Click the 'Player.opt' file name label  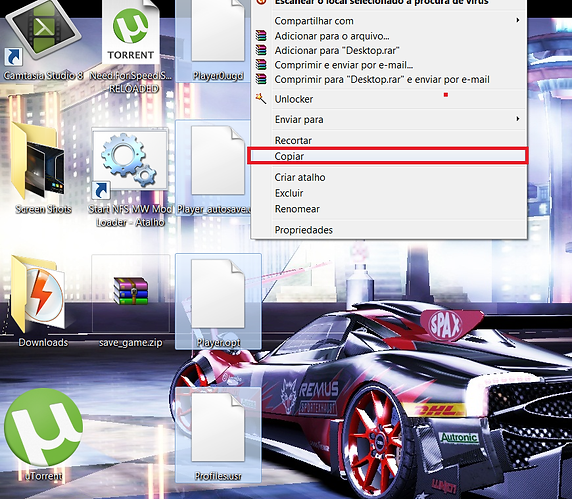pyautogui.click(x=218, y=343)
